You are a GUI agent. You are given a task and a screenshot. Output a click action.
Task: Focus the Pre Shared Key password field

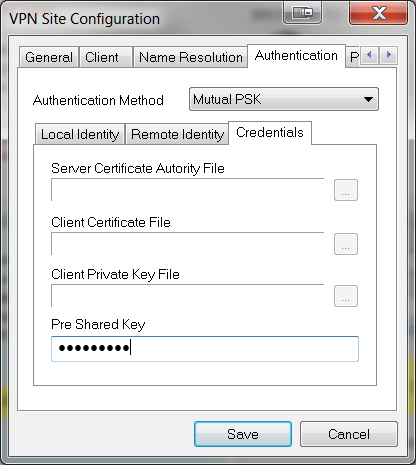click(x=205, y=349)
